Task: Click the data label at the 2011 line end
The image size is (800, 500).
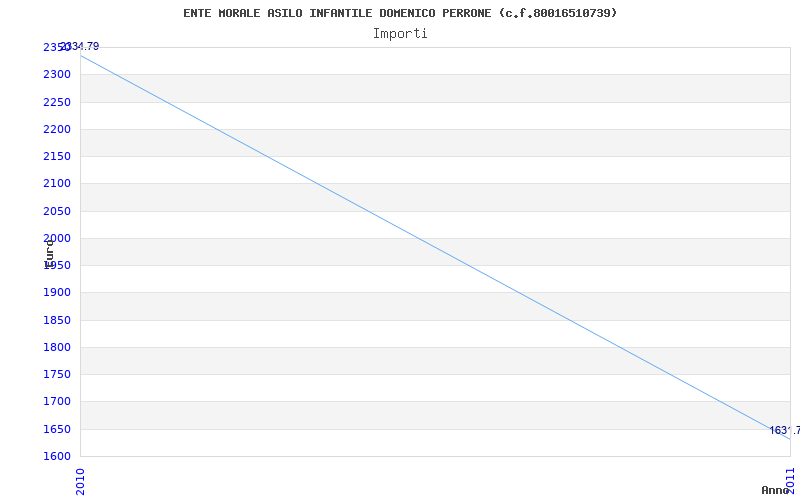Action: coord(785,430)
